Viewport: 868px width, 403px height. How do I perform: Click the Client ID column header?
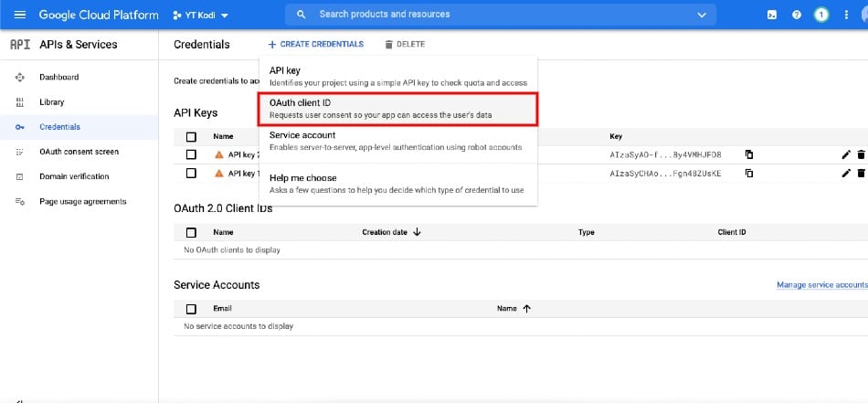pyautogui.click(x=732, y=232)
